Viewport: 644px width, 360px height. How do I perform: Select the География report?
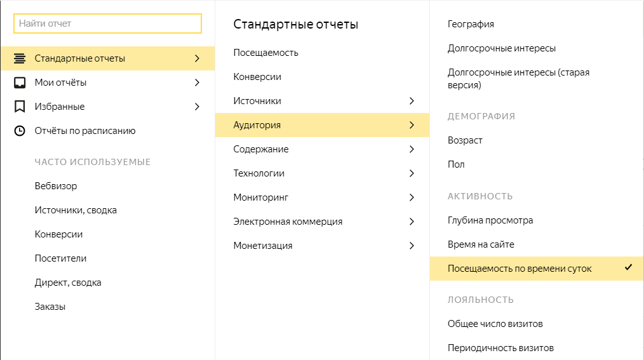(x=471, y=24)
